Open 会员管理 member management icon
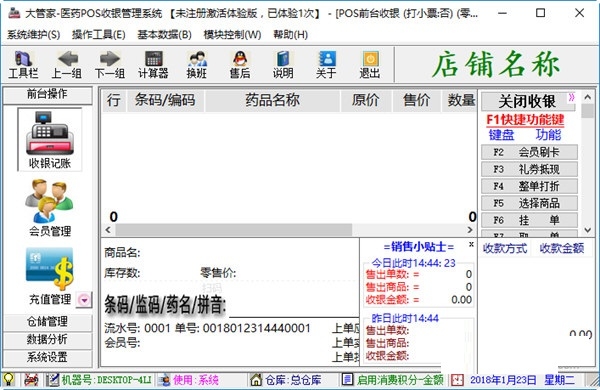 coord(50,208)
